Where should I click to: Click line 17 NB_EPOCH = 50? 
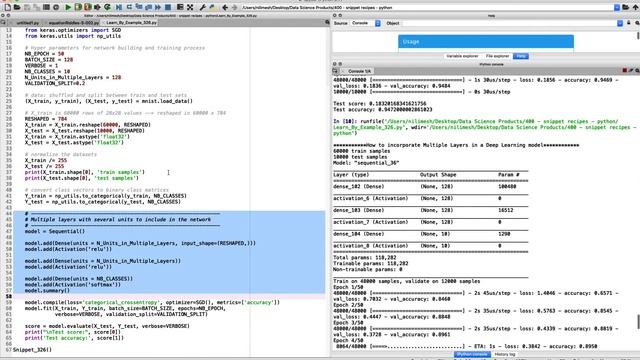pyautogui.click(x=44, y=53)
